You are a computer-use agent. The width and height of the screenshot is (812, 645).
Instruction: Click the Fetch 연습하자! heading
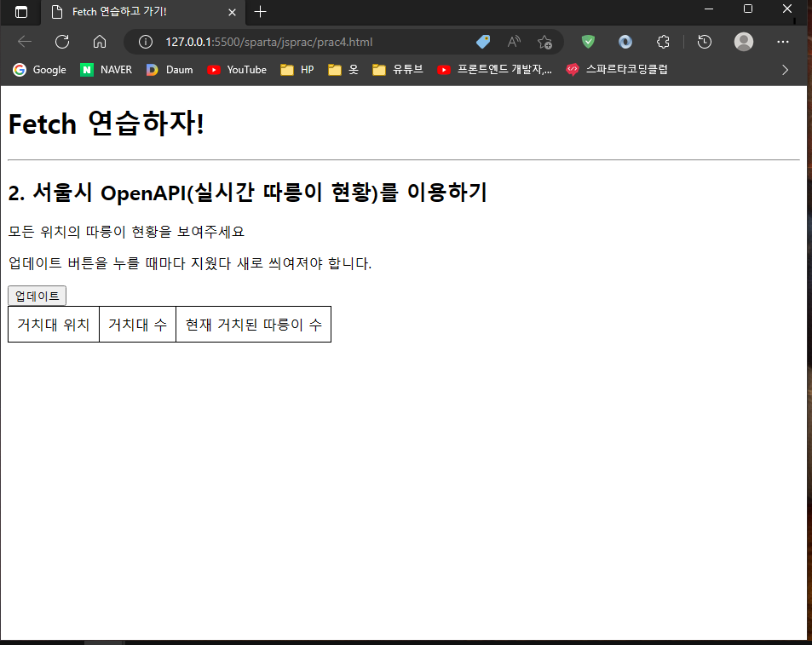[107, 124]
